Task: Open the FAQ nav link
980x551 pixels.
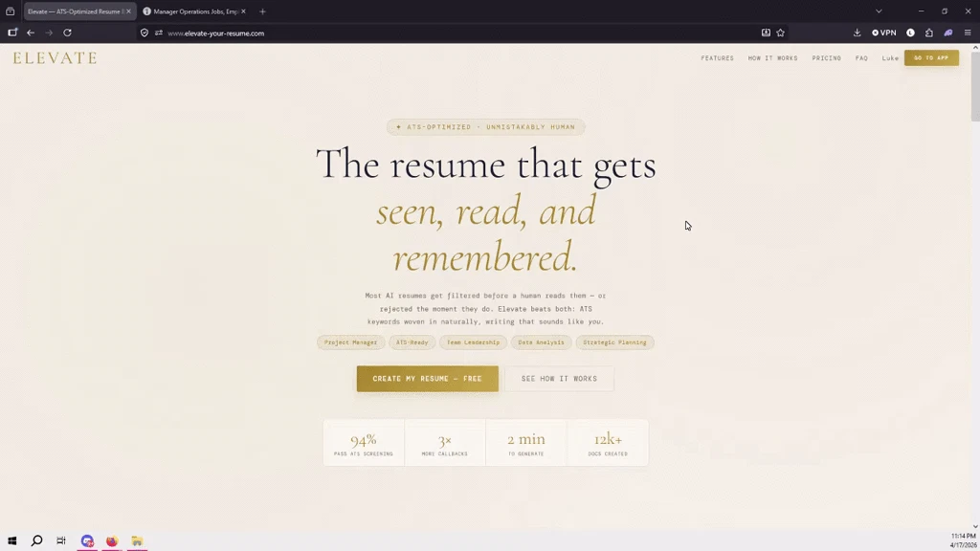Action: coord(861,58)
